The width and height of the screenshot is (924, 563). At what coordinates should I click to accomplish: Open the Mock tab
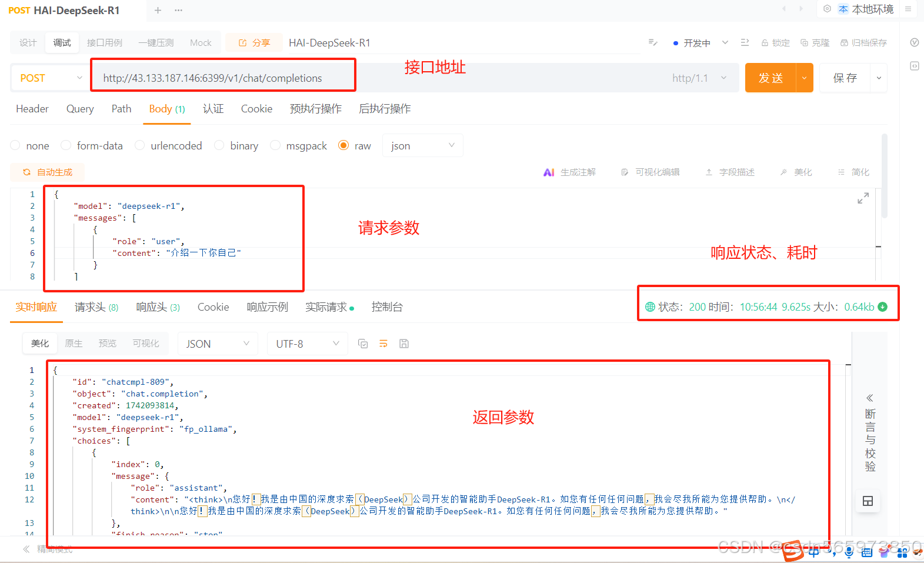(201, 42)
